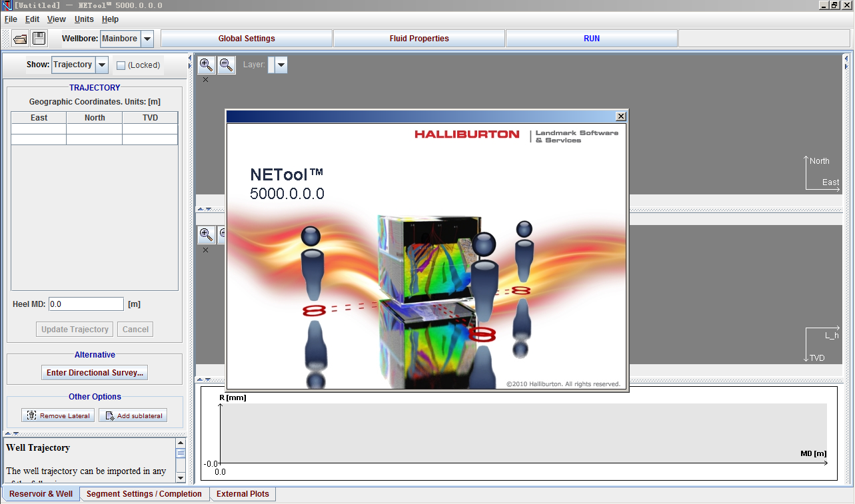Zoom out on the top map view
855x504 pixels.
point(227,65)
